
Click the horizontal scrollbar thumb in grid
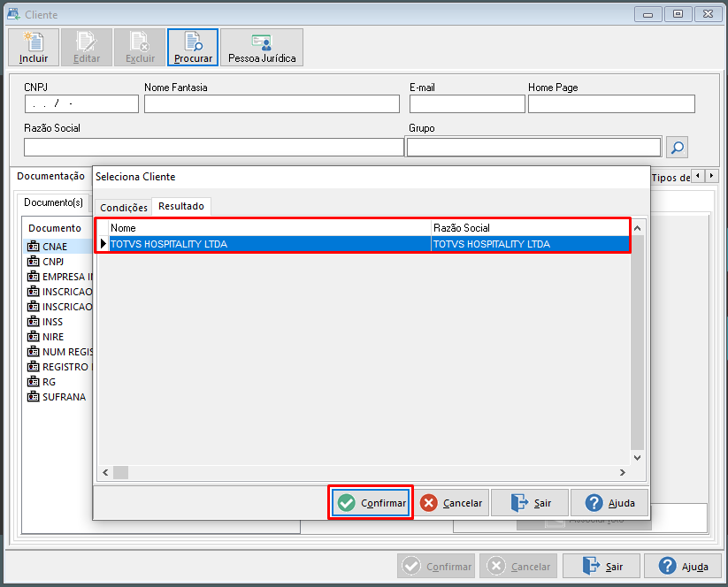pos(120,472)
